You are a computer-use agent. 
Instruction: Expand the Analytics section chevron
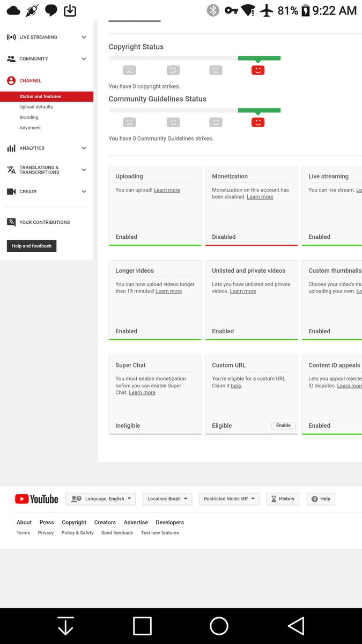pos(84,148)
